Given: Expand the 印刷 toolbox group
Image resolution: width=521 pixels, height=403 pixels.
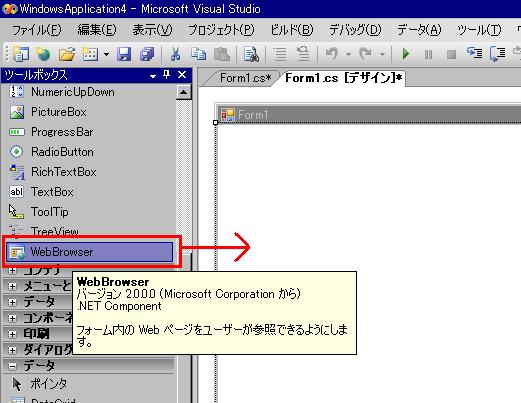Looking at the screenshot, I should pos(12,334).
